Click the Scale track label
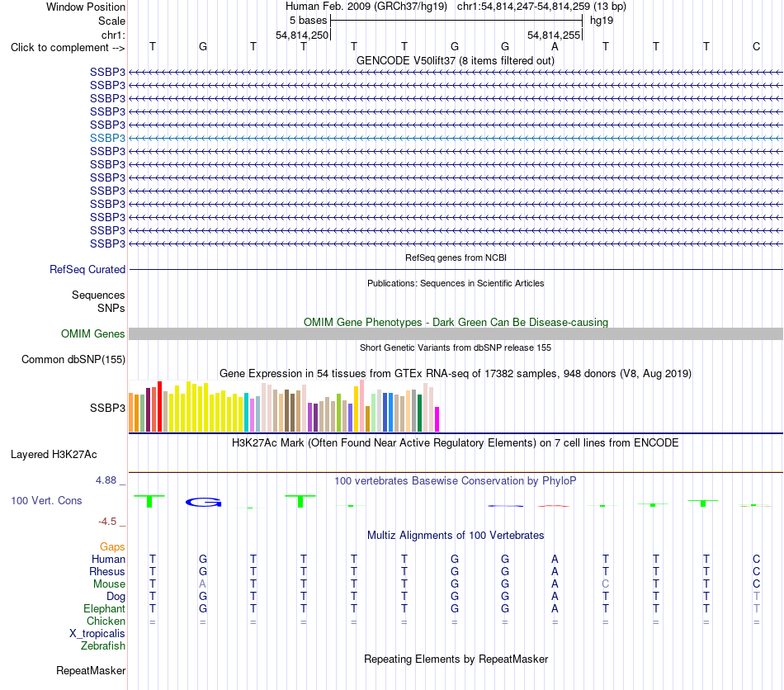Screen dimensions: 784x690 pyautogui.click(x=111, y=21)
